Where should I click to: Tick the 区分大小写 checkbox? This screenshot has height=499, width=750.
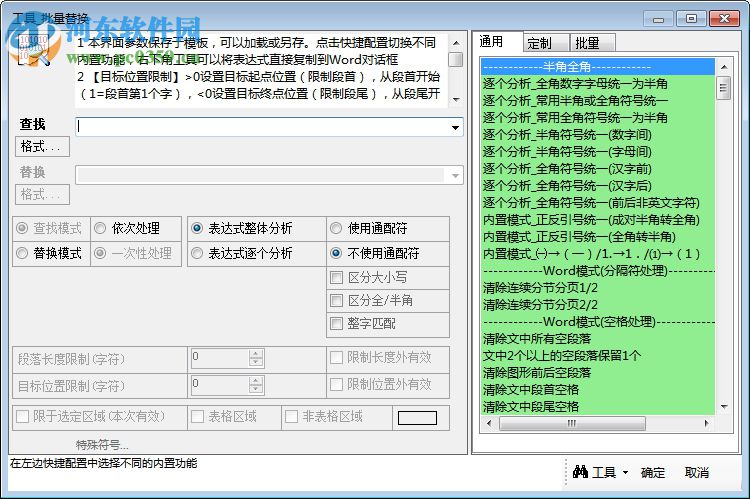pos(336,277)
